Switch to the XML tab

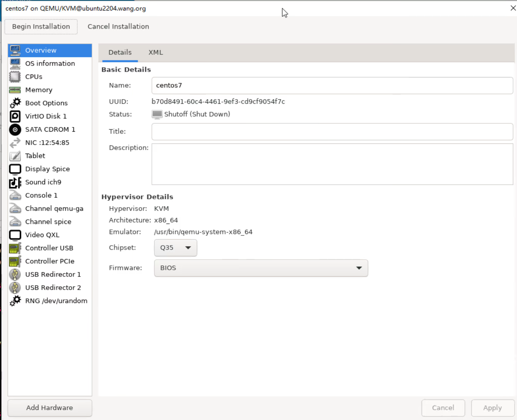point(155,53)
